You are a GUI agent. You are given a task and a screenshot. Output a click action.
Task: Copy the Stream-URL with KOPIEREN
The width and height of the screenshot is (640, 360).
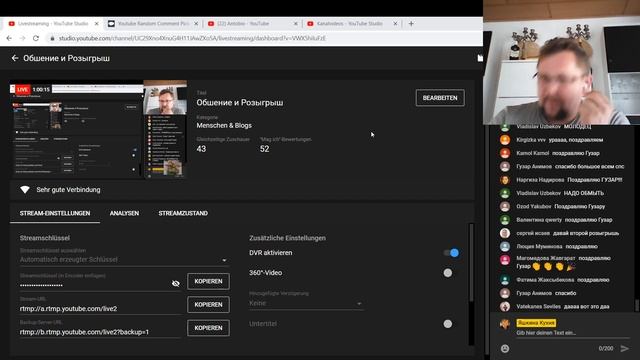click(208, 304)
